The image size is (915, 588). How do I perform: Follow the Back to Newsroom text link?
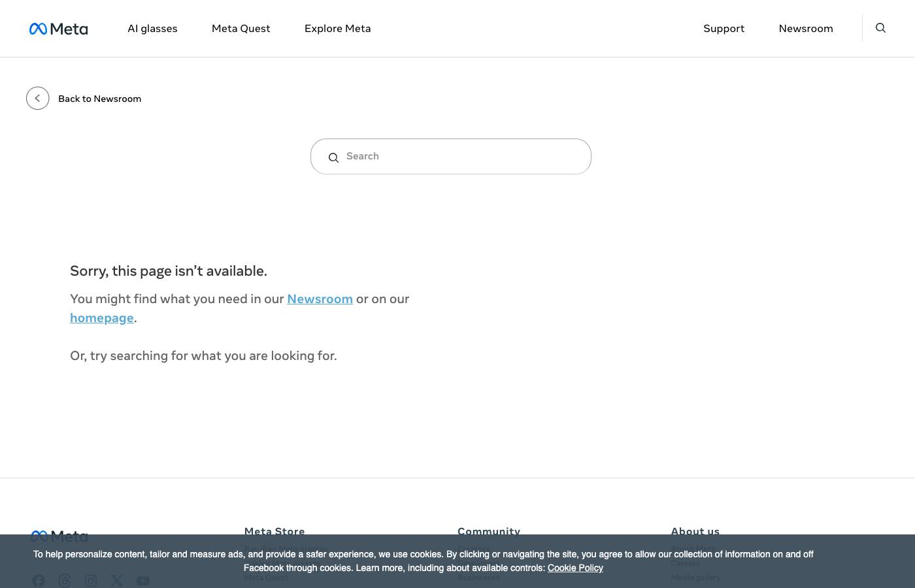tap(99, 99)
